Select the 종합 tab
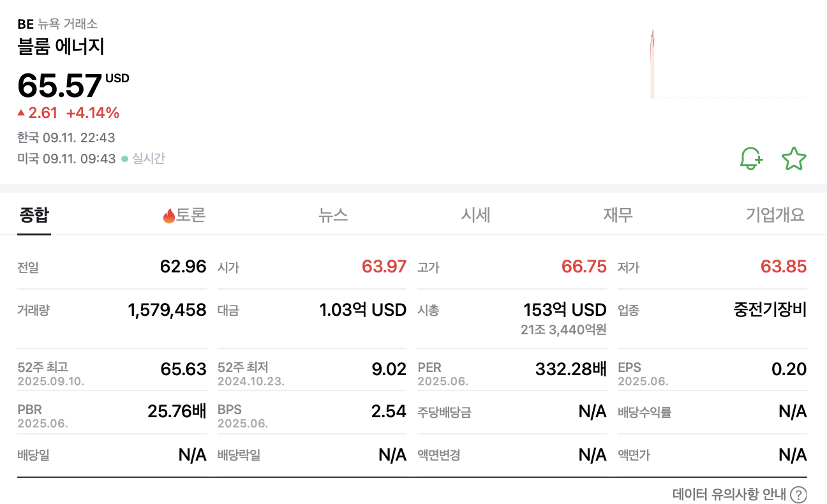The width and height of the screenshot is (827, 504). point(34,215)
